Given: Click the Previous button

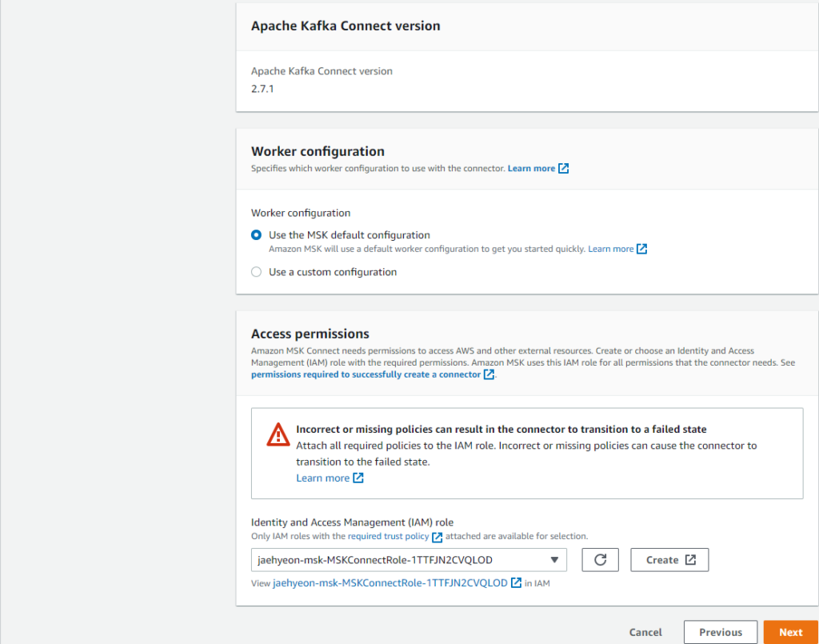Looking at the screenshot, I should point(720,632).
